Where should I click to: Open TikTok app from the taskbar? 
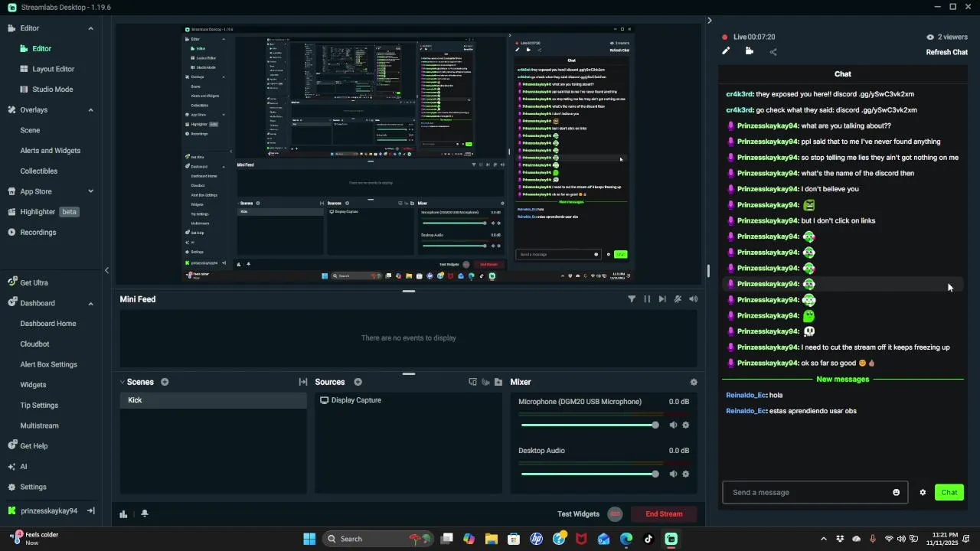tap(648, 539)
